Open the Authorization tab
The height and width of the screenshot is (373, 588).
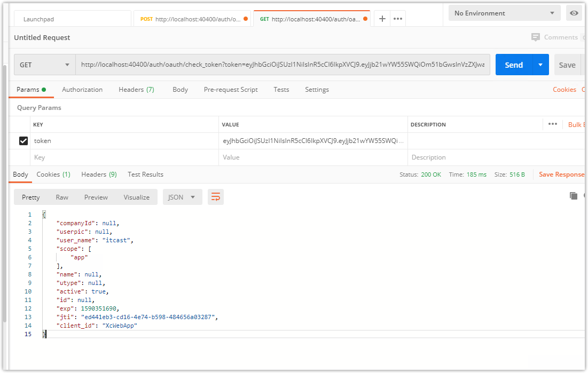click(82, 90)
